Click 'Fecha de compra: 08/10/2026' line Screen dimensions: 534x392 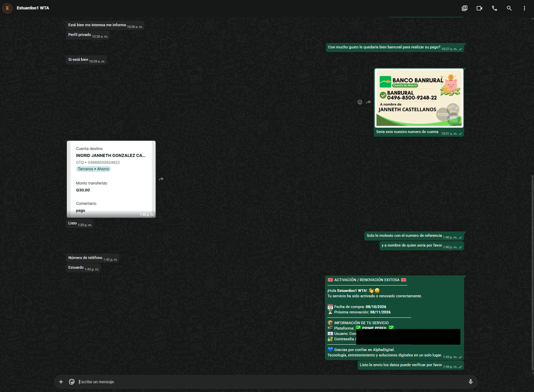coord(357,307)
